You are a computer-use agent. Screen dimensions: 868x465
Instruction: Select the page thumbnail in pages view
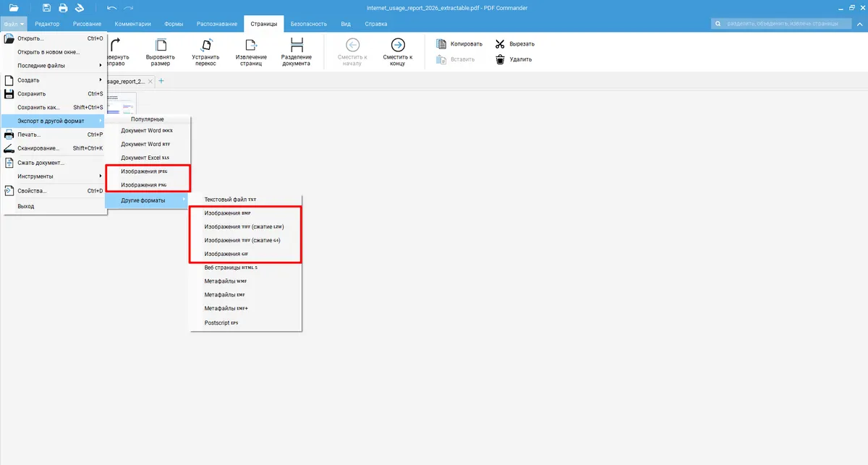coord(122,103)
